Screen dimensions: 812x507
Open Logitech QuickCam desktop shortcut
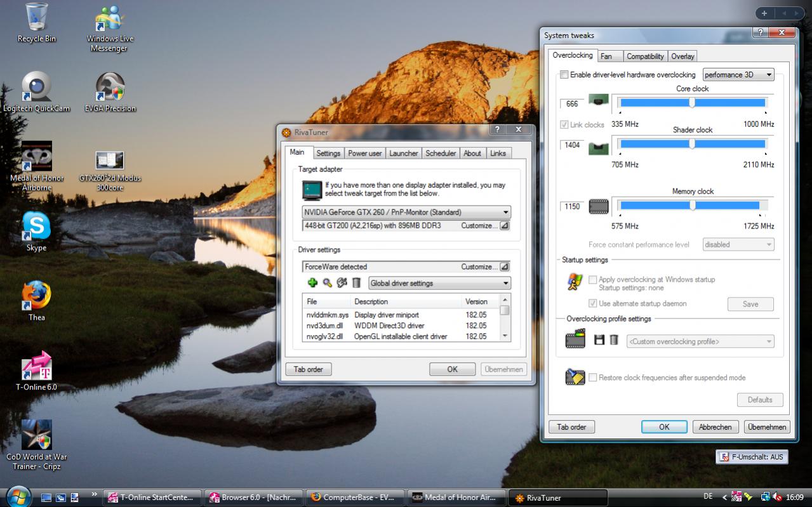pyautogui.click(x=36, y=92)
